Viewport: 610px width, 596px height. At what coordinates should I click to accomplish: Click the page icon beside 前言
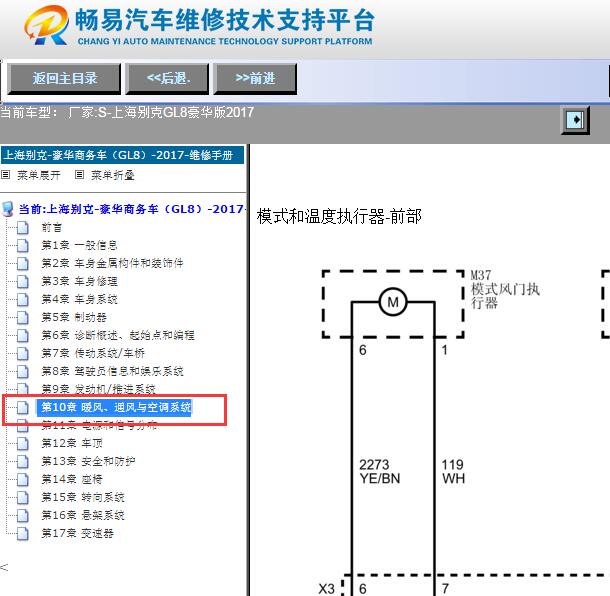(23, 228)
